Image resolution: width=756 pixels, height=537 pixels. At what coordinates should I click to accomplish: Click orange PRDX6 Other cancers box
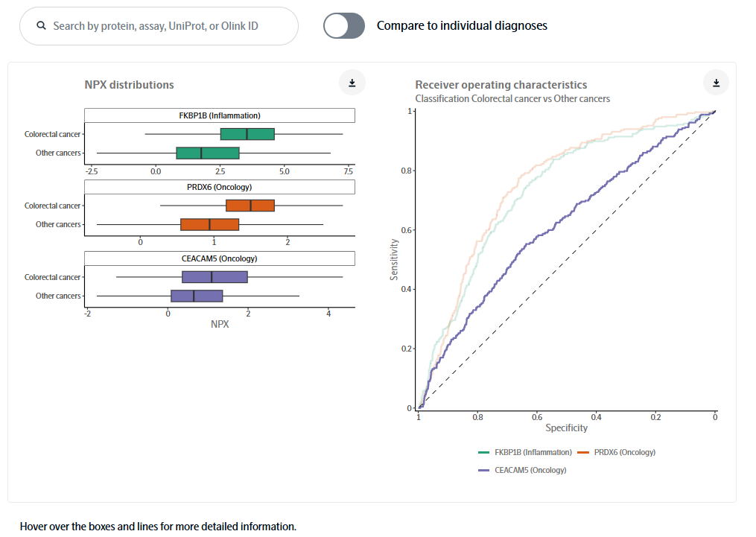point(209,224)
